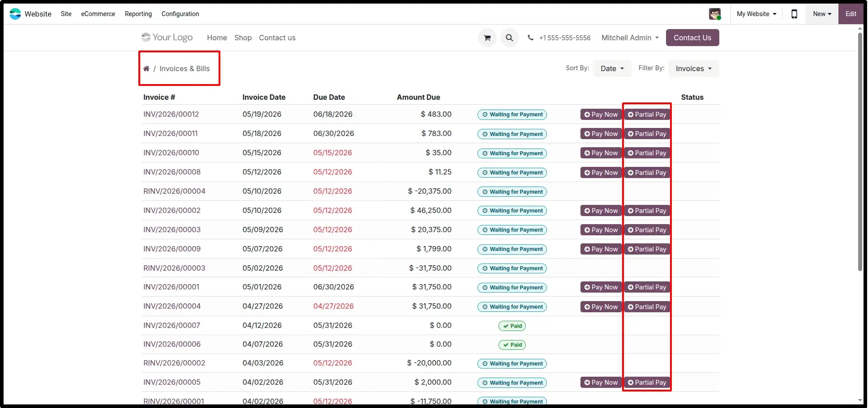
Task: Open Invoices filter dropdown
Action: coord(693,69)
